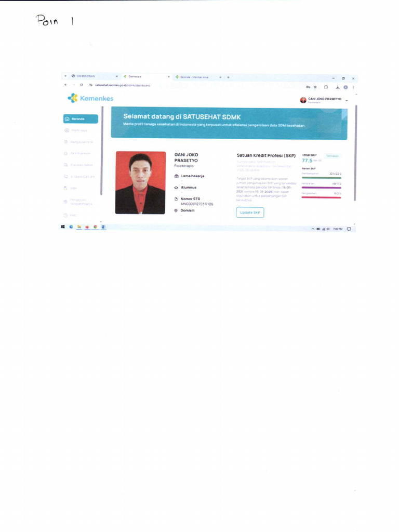Open Pengajuan Tempat Praktik sidebar item
Viewport: 399px width, 532px height.
(78, 202)
